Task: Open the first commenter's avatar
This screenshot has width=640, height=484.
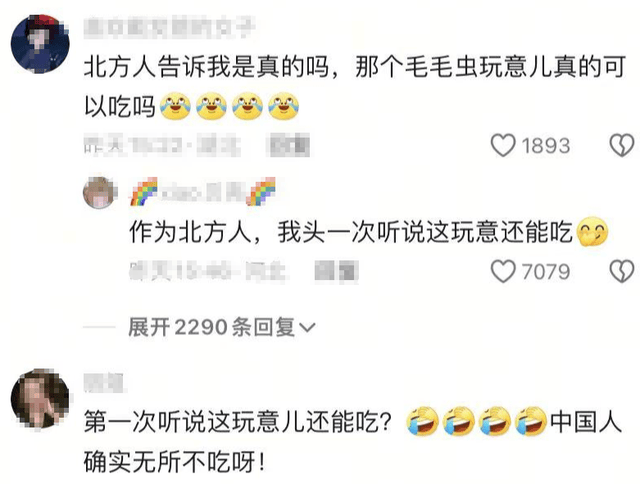Action: 40,44
